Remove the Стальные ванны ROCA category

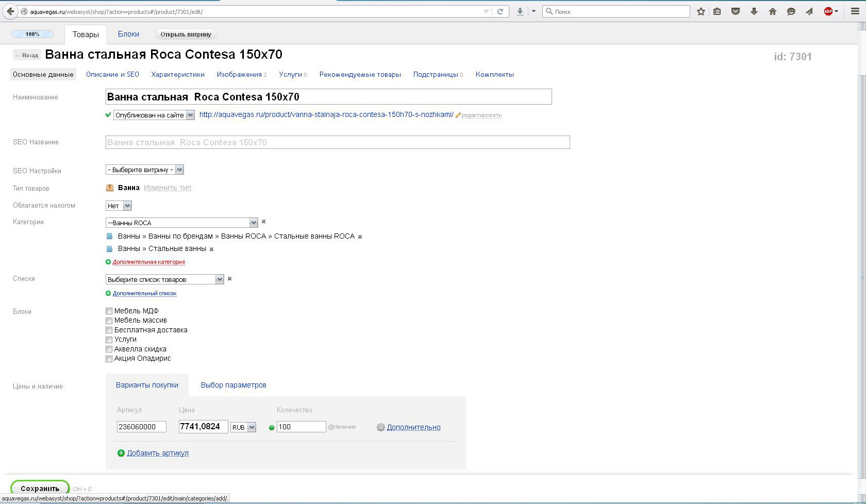pos(360,237)
